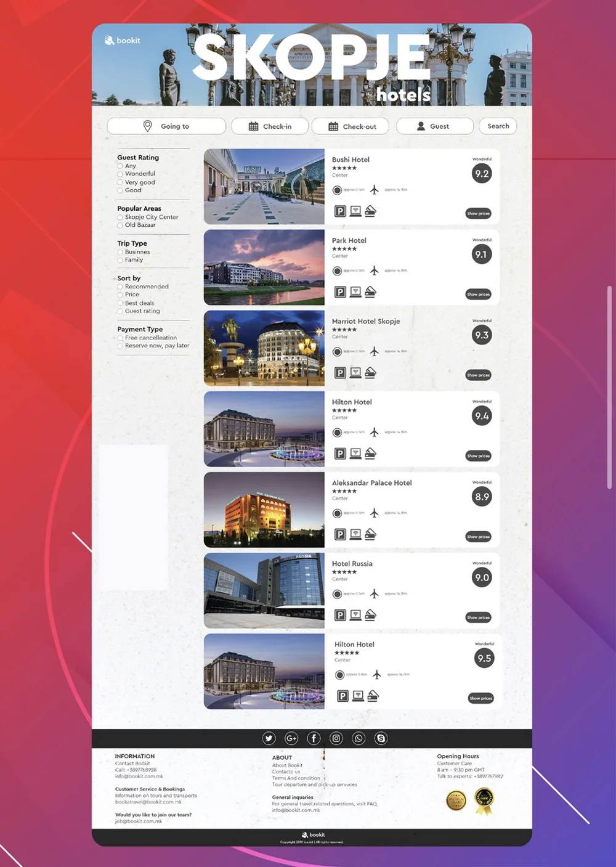Sort by Best deals option
616x867 pixels.
pos(120,303)
